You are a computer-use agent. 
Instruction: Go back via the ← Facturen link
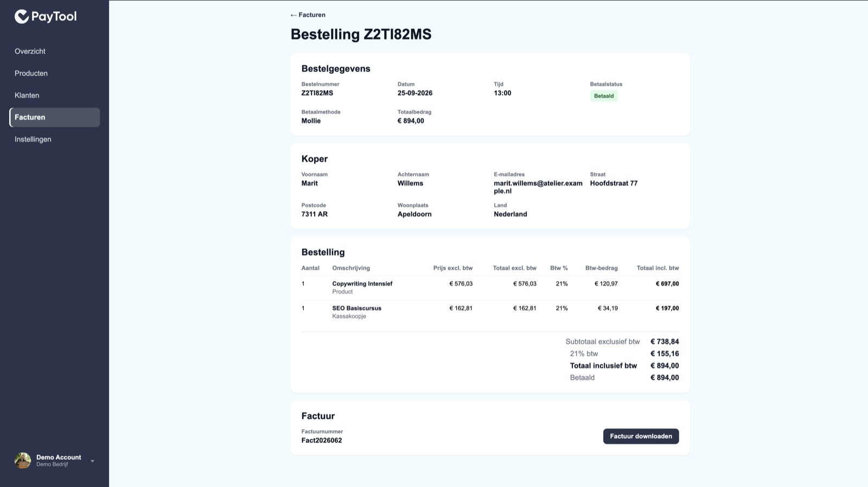click(x=308, y=15)
